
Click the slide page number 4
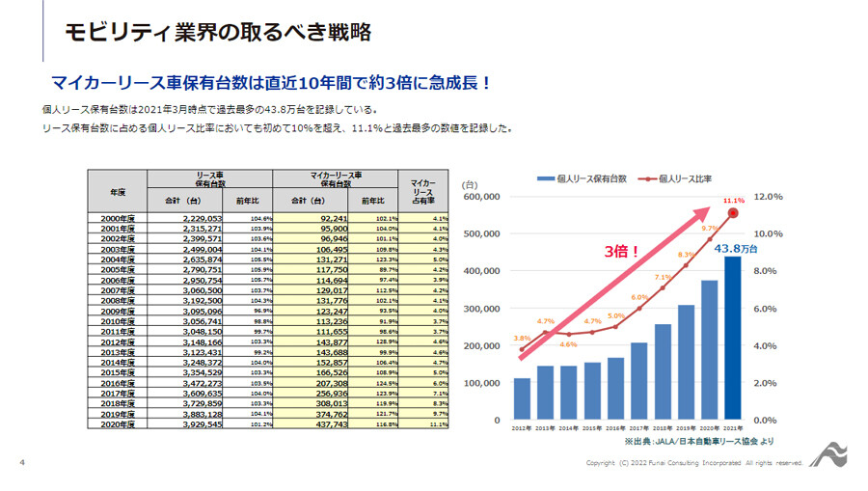tap(22, 462)
